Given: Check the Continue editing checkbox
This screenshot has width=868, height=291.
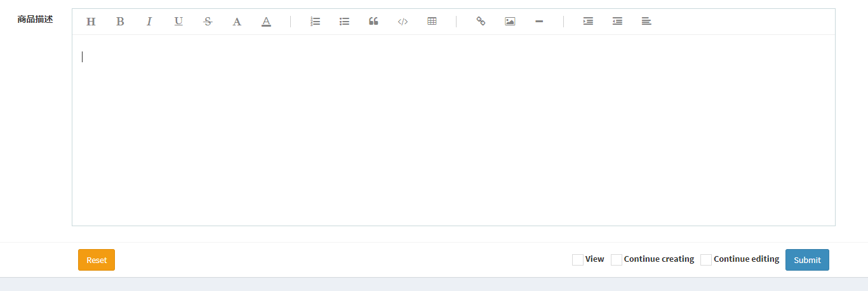Looking at the screenshot, I should (706, 260).
